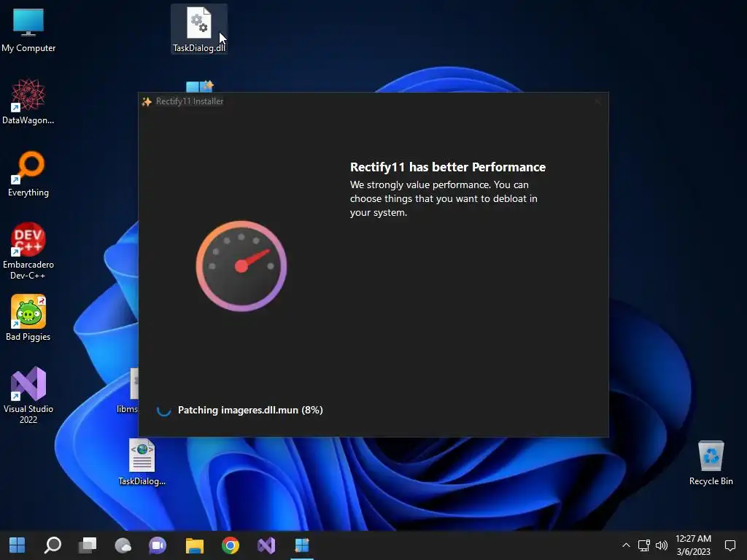Click the 'We strongly value performance' description text
Viewport: 747px width, 560px height.
tap(444, 198)
